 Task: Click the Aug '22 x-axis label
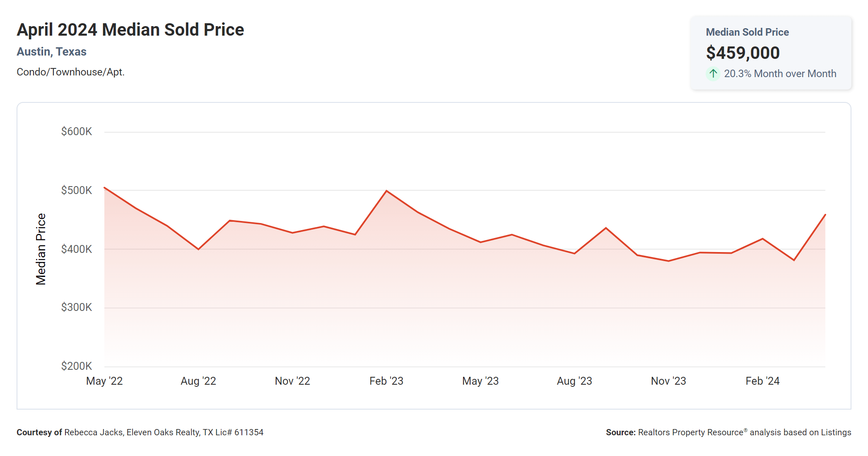(x=198, y=381)
